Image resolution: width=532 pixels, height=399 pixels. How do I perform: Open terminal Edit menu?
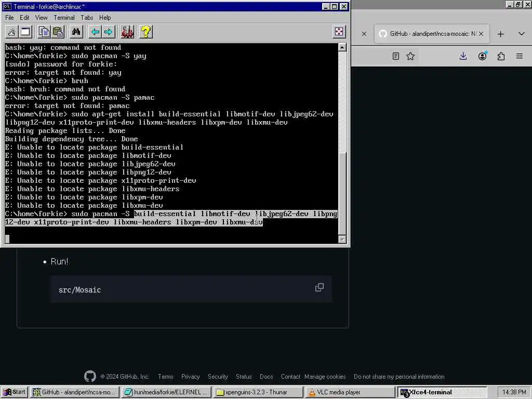(x=24, y=18)
